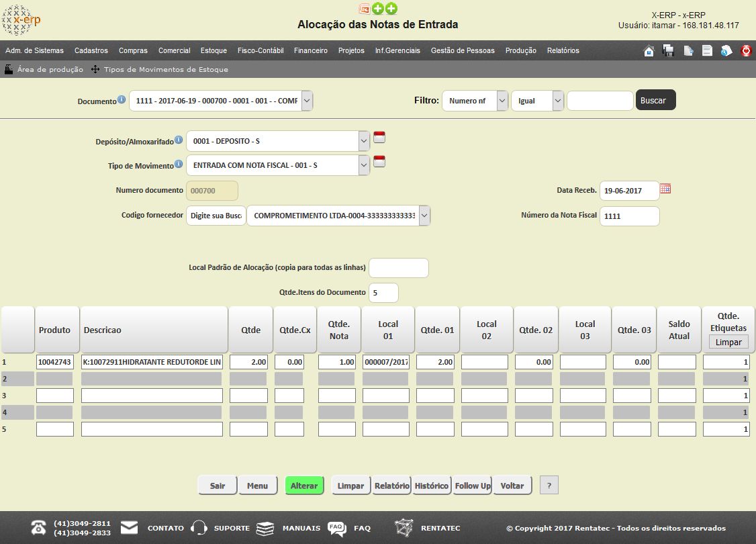Click the Rentatec network icon

(x=404, y=528)
